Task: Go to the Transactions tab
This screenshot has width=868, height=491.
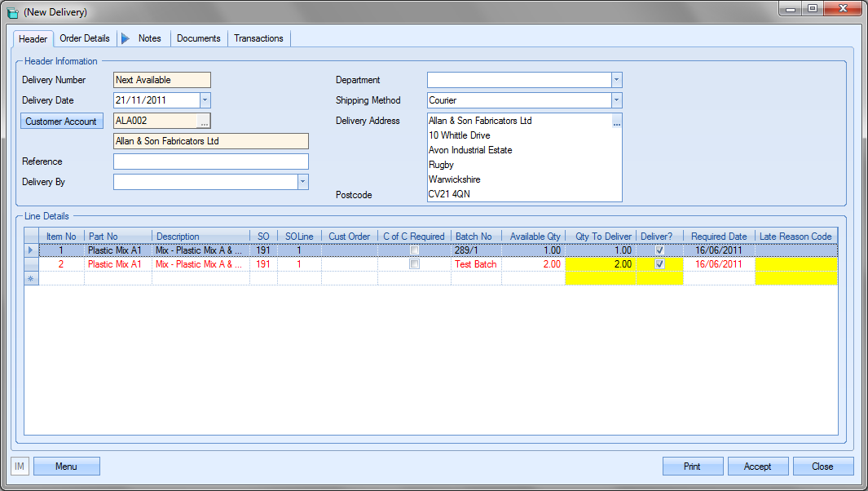Action: tap(258, 38)
